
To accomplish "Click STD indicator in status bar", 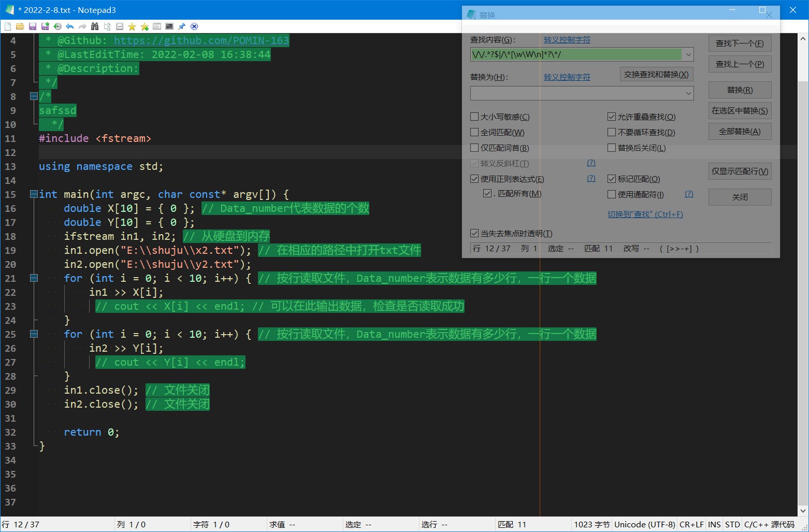I will coord(732,525).
